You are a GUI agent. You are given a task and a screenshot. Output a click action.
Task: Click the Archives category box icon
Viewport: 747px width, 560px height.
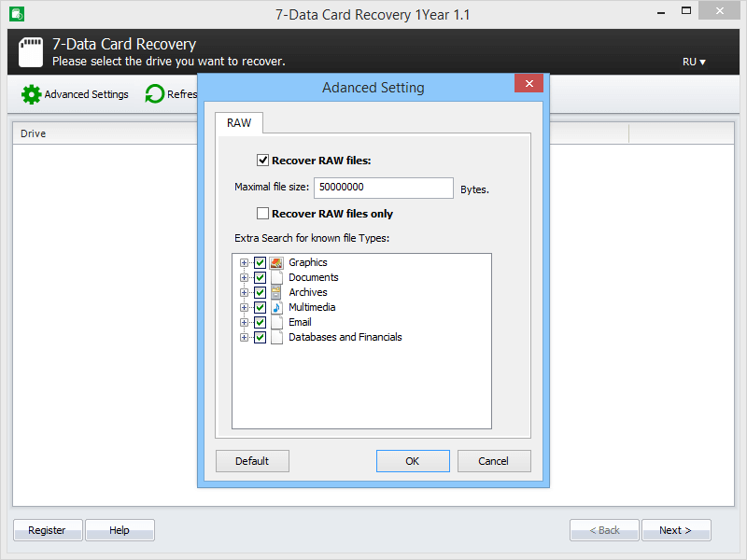click(x=276, y=292)
